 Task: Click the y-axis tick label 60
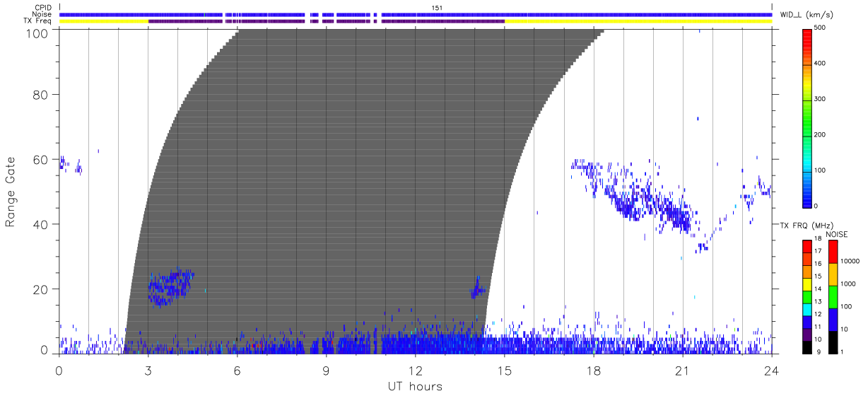(41, 159)
